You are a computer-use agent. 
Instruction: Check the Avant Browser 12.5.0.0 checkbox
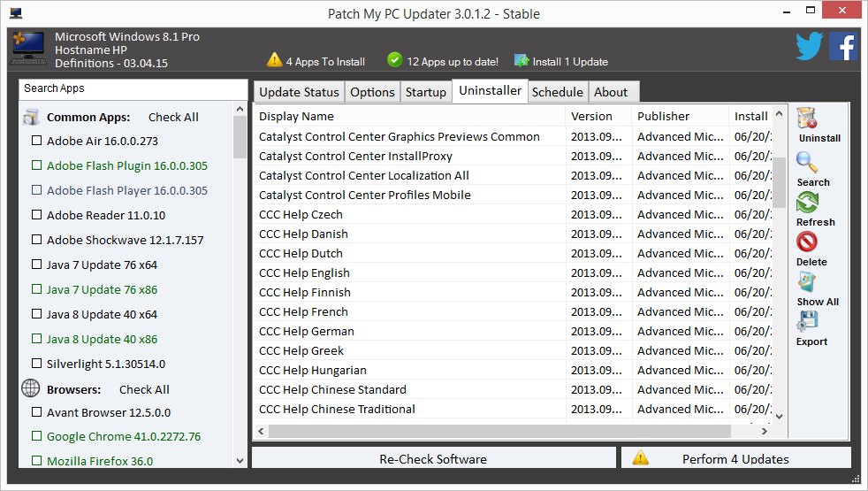pyautogui.click(x=36, y=411)
